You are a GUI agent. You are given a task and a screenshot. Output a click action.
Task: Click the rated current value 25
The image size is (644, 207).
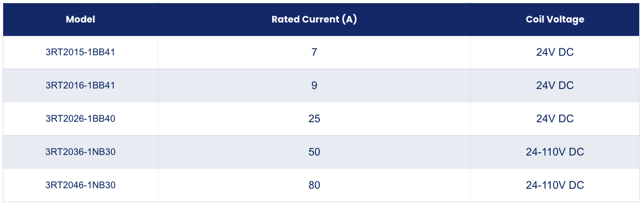click(x=314, y=119)
